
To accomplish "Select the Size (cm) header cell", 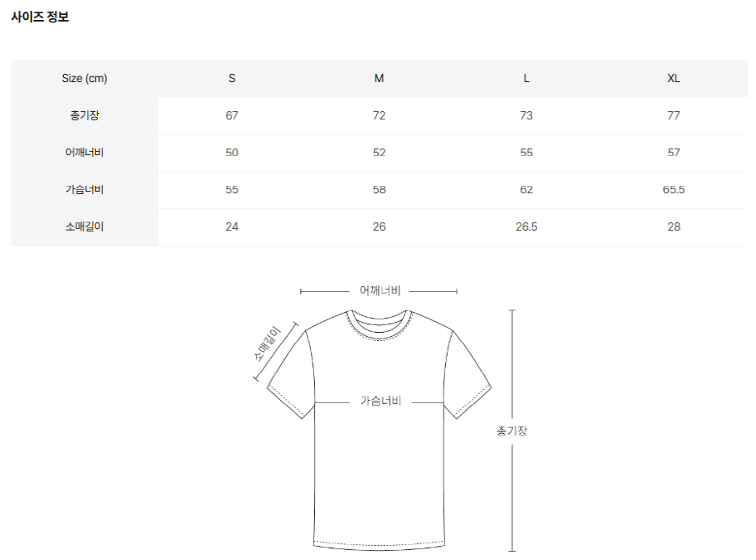I will [x=85, y=78].
